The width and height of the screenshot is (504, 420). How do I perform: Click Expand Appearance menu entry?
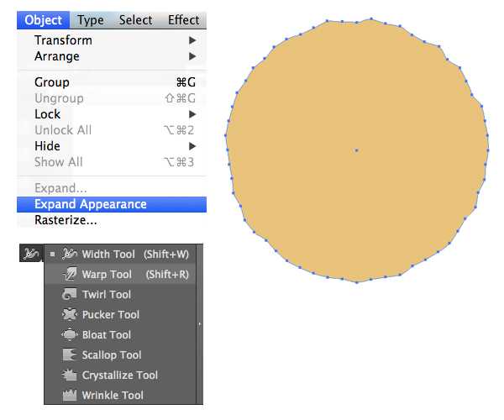[x=91, y=204]
